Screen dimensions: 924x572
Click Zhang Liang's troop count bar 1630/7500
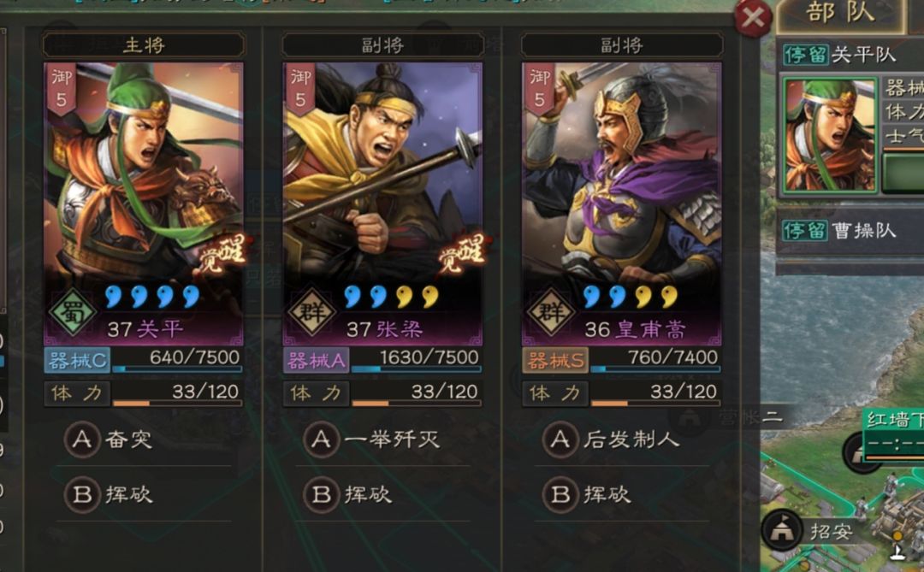click(x=416, y=361)
